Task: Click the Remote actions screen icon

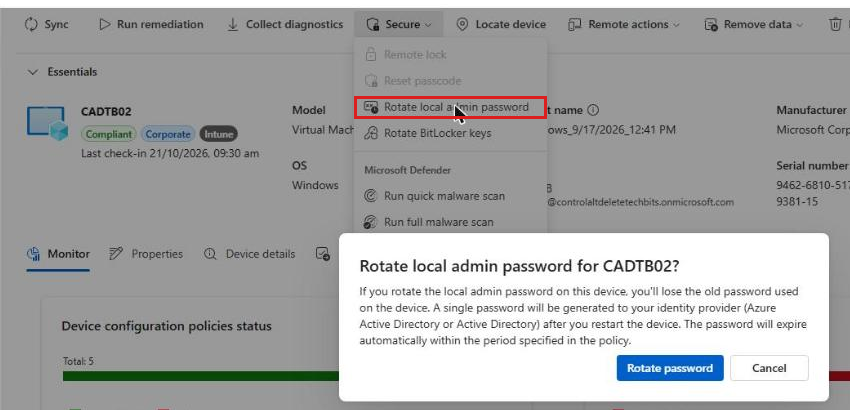Action: [575, 24]
